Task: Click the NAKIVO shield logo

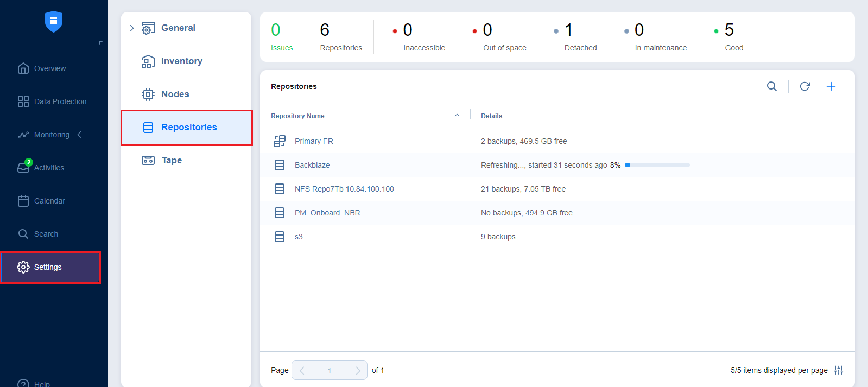Action: [54, 22]
